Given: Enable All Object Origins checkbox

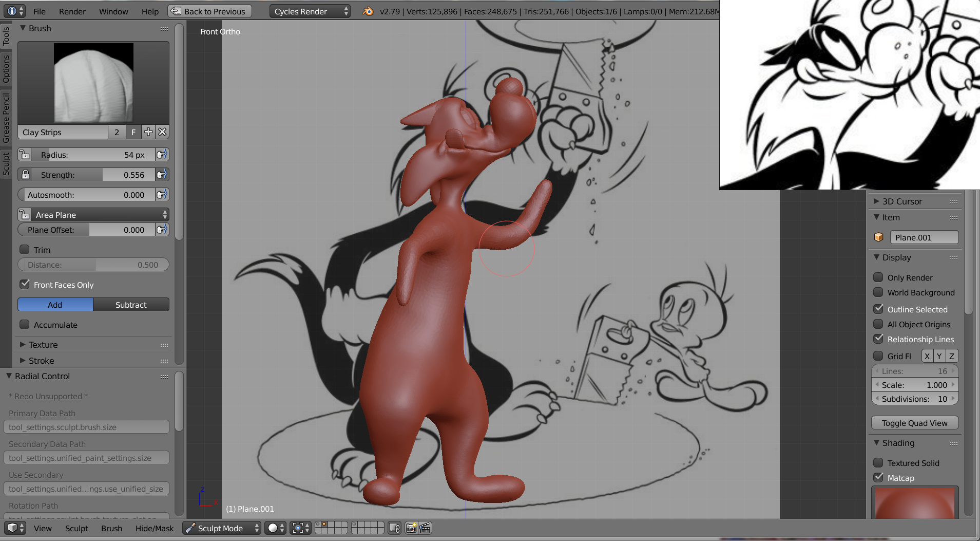Looking at the screenshot, I should pos(878,324).
